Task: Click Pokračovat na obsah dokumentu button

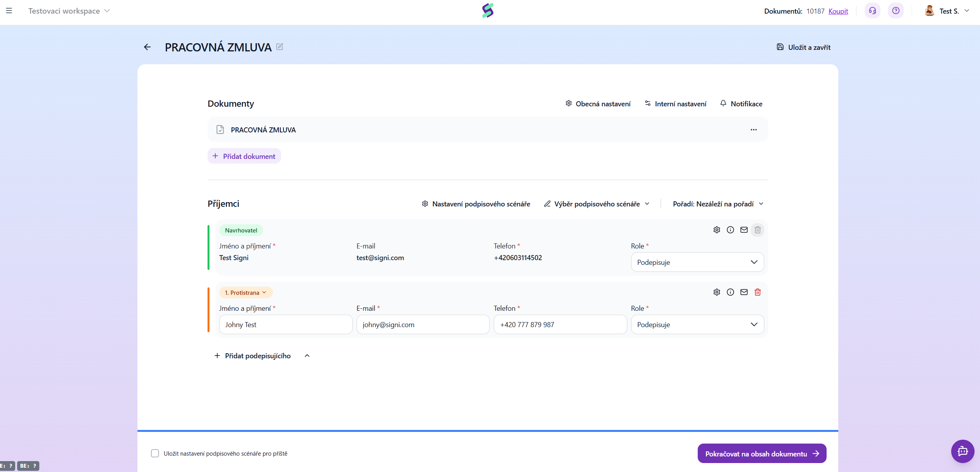Action: [x=762, y=453]
